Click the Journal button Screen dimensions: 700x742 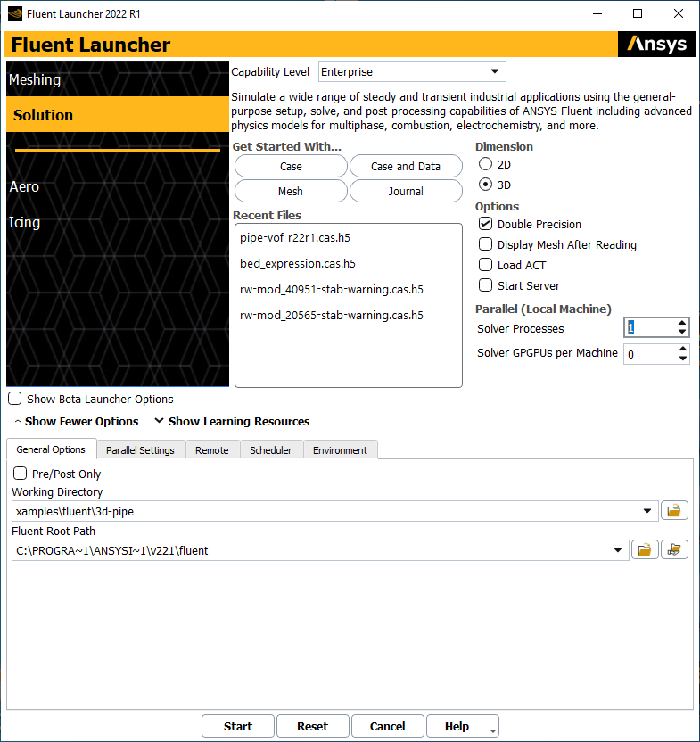(x=406, y=191)
